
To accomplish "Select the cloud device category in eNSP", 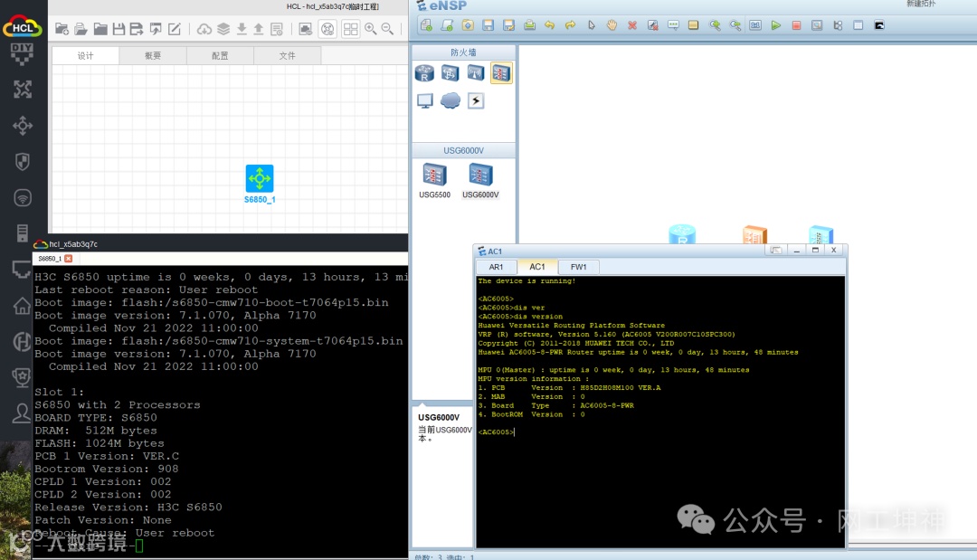I will [450, 100].
